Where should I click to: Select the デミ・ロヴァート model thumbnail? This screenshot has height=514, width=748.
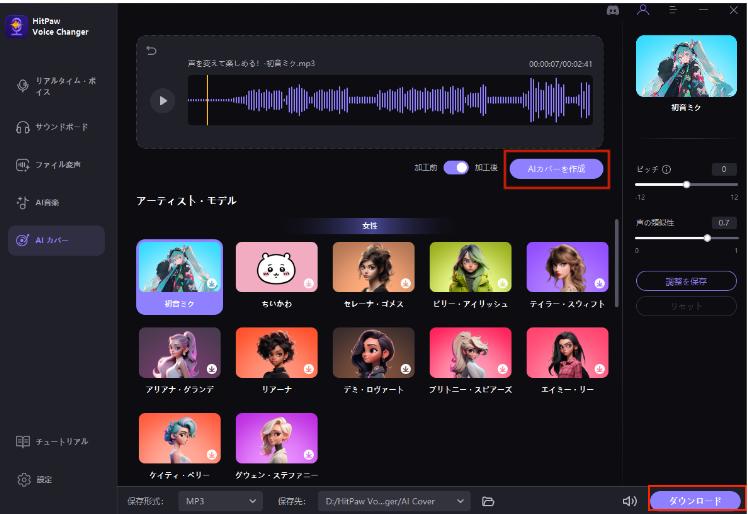pyautogui.click(x=374, y=353)
